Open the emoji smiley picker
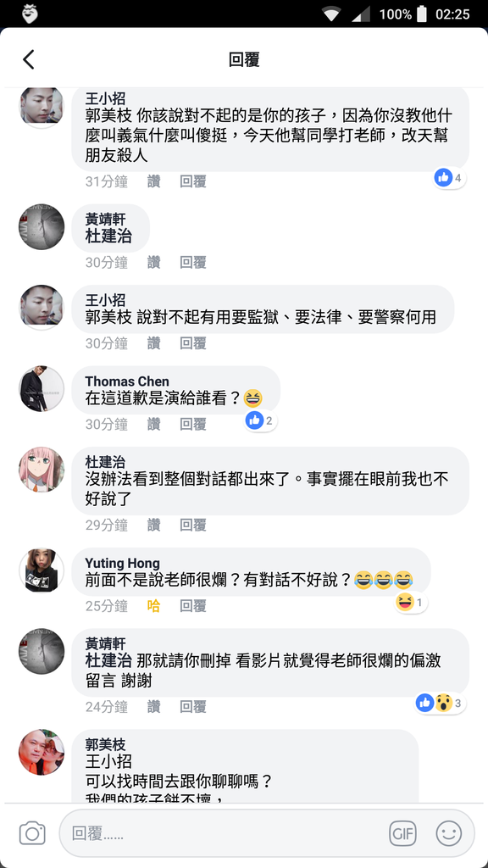The height and width of the screenshot is (868, 488). pyautogui.click(x=449, y=833)
